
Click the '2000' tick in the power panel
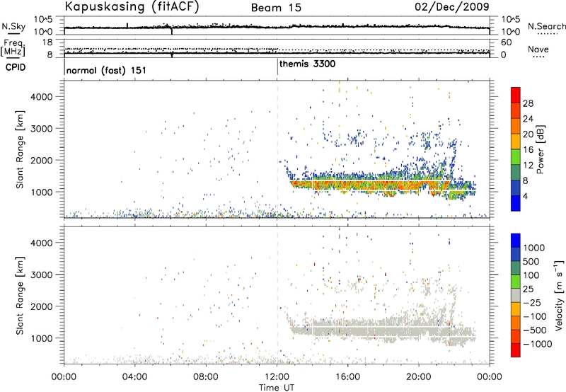pyautogui.click(x=42, y=160)
